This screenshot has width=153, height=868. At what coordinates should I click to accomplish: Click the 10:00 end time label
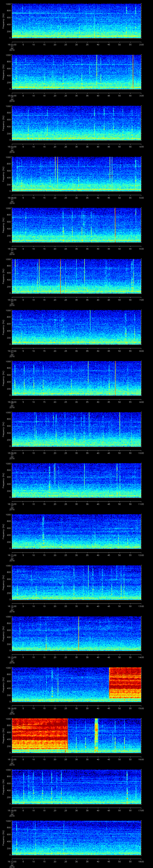click(x=141, y=453)
